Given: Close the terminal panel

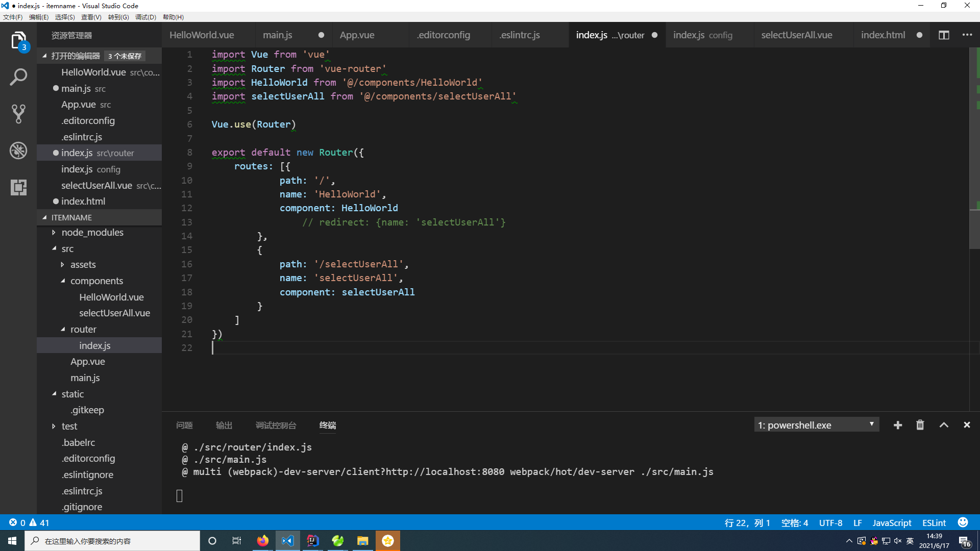Looking at the screenshot, I should (966, 425).
